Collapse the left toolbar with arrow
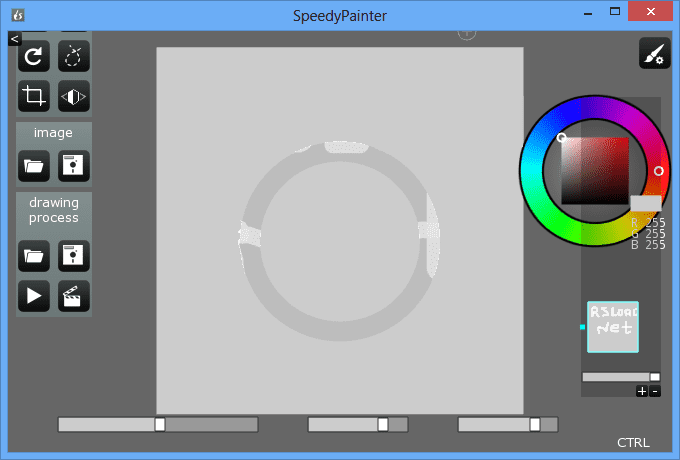 click(x=14, y=38)
